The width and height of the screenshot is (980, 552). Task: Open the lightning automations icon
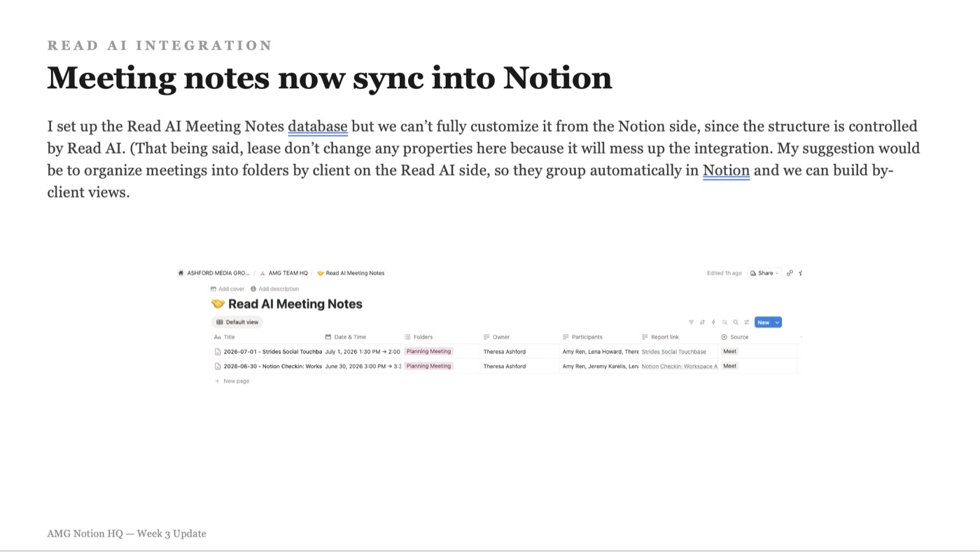[x=713, y=322]
